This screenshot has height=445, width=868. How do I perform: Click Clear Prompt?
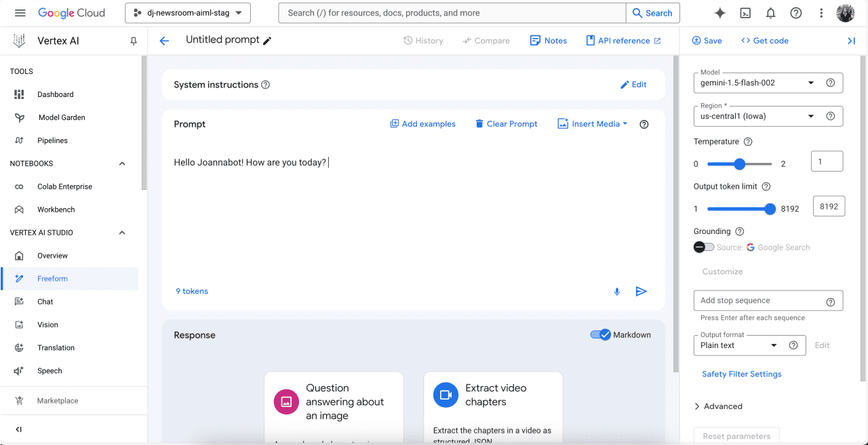tap(506, 124)
